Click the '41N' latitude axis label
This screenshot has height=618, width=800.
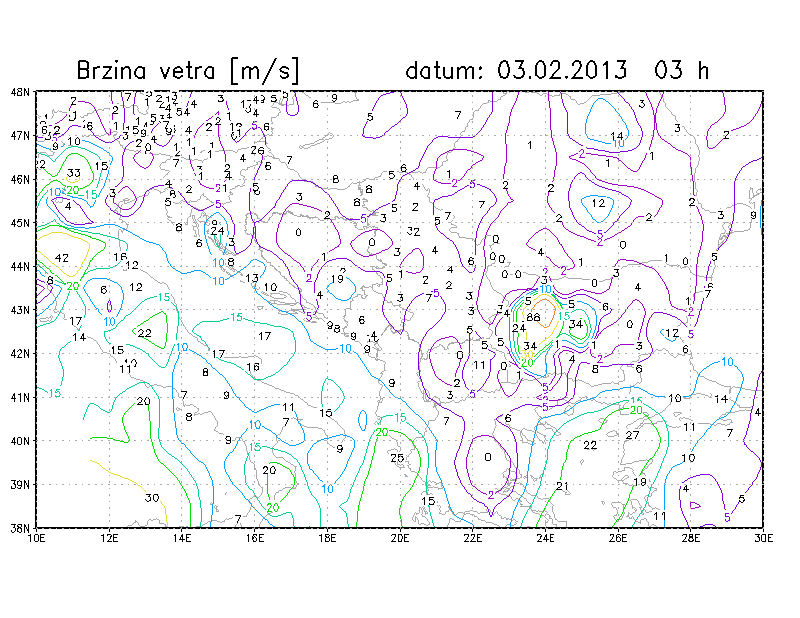tap(20, 397)
